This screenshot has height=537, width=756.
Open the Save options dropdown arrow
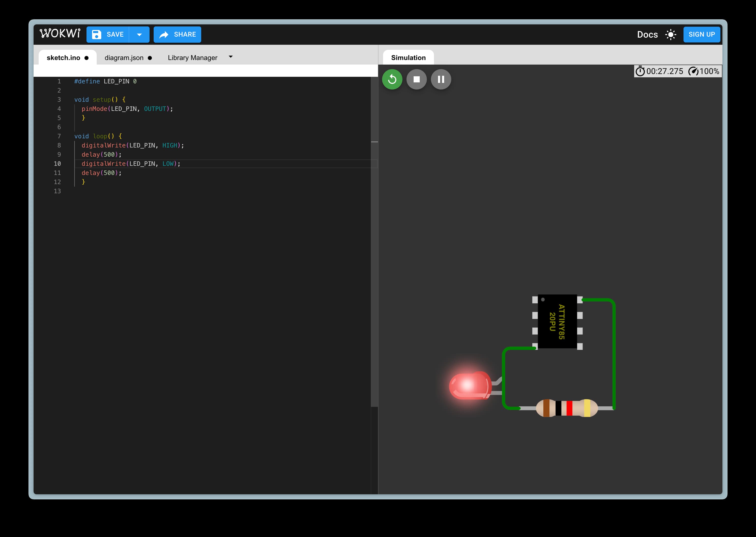pos(139,34)
